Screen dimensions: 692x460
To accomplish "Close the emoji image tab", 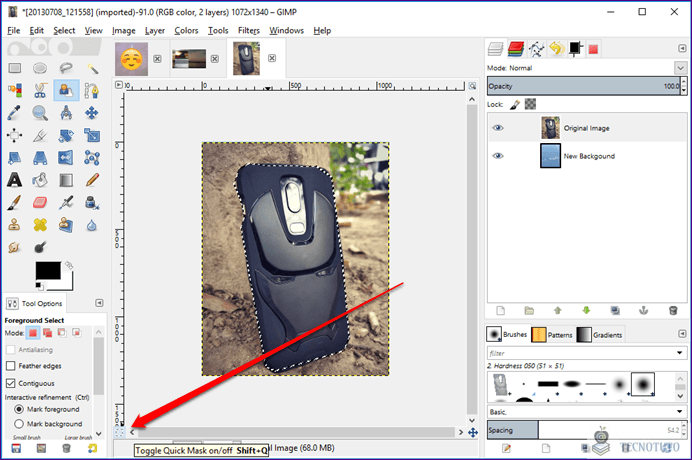I will pos(157,59).
